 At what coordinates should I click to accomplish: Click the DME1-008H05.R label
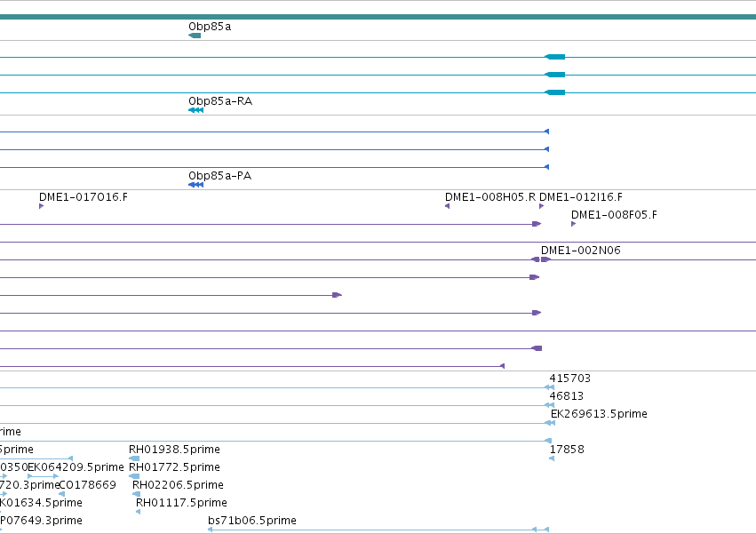489,197
